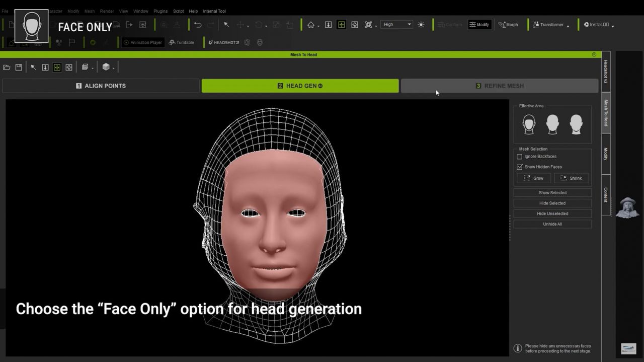Click the save disk icon in Mesh To Head toolbar
This screenshot has width=644, height=362.
(x=19, y=67)
